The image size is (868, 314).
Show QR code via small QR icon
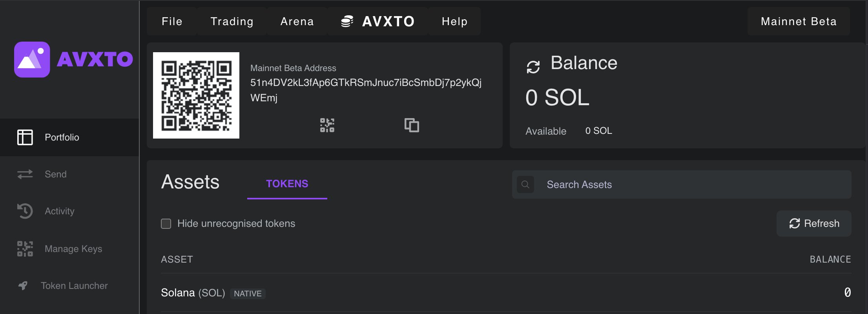(x=327, y=125)
